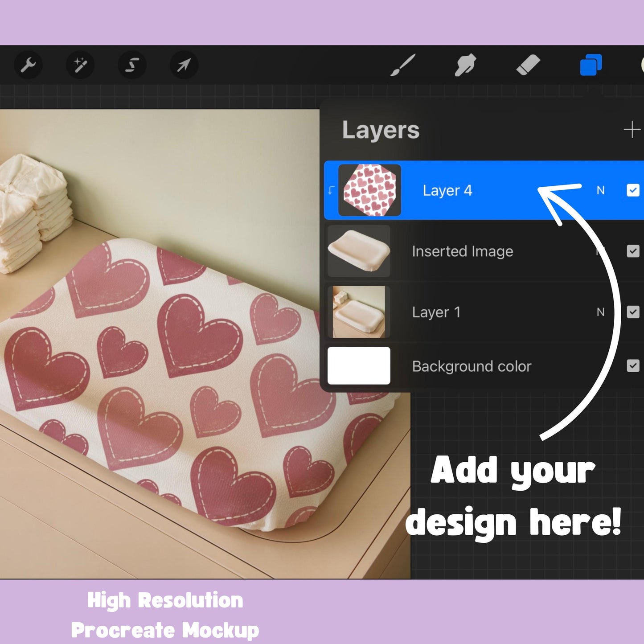Hide the Inserted Image layer
The height and width of the screenshot is (644, 644).
tap(632, 251)
